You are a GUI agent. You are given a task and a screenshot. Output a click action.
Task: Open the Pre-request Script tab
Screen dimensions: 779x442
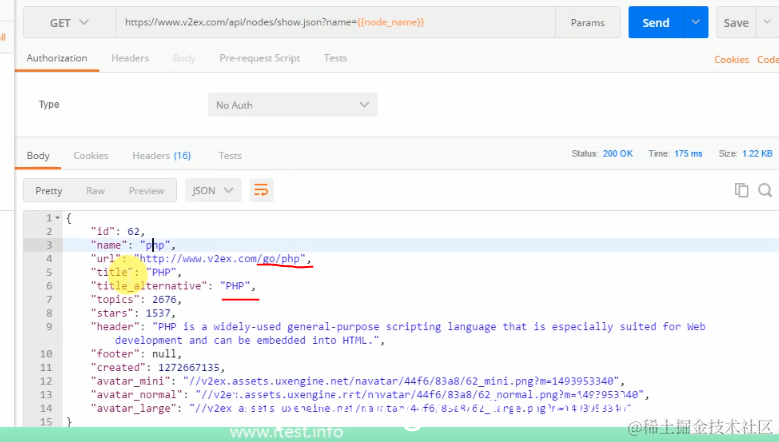(x=260, y=58)
